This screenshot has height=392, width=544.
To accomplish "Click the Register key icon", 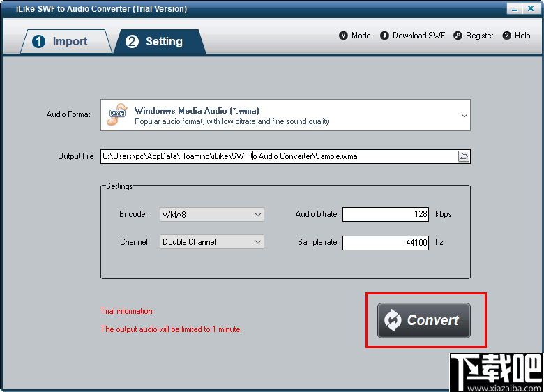I will [458, 36].
